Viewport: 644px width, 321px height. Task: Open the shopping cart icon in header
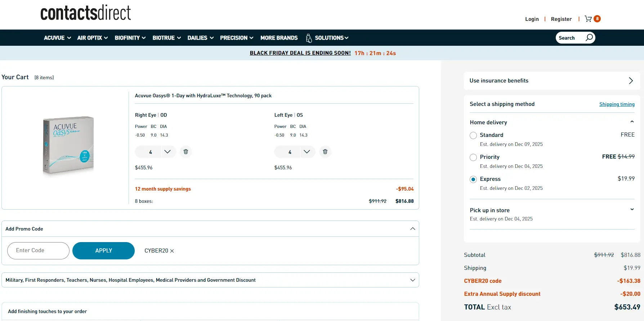point(588,19)
